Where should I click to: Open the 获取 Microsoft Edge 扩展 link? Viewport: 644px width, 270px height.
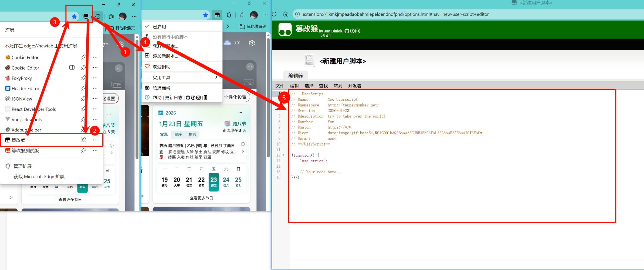[39, 176]
